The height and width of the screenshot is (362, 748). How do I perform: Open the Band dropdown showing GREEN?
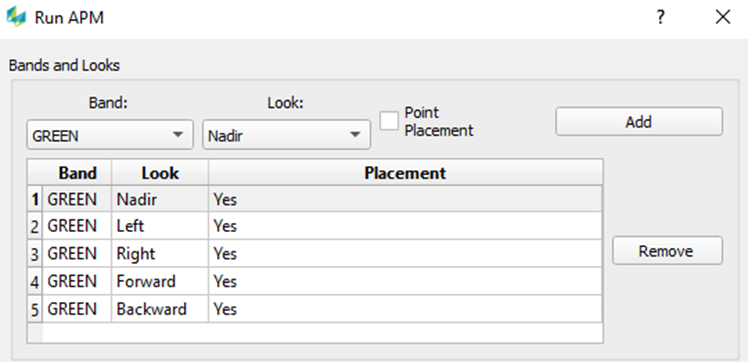tap(110, 135)
